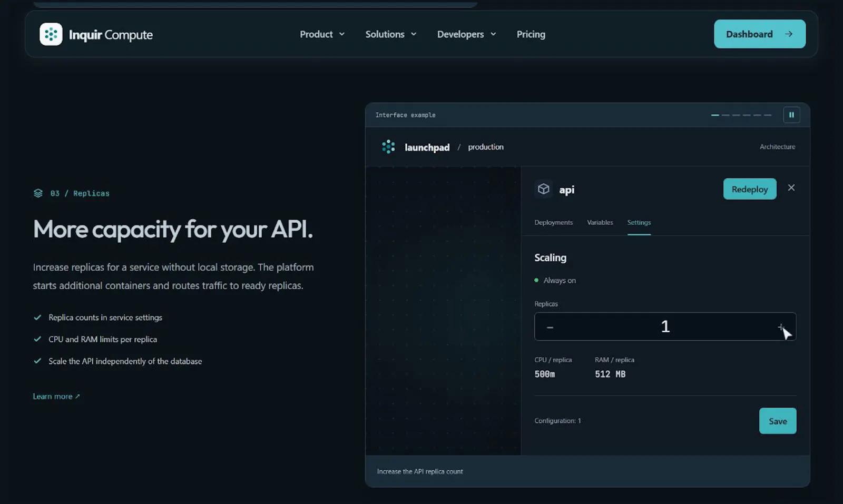Click the 'Configuration: 1' text

(557, 421)
